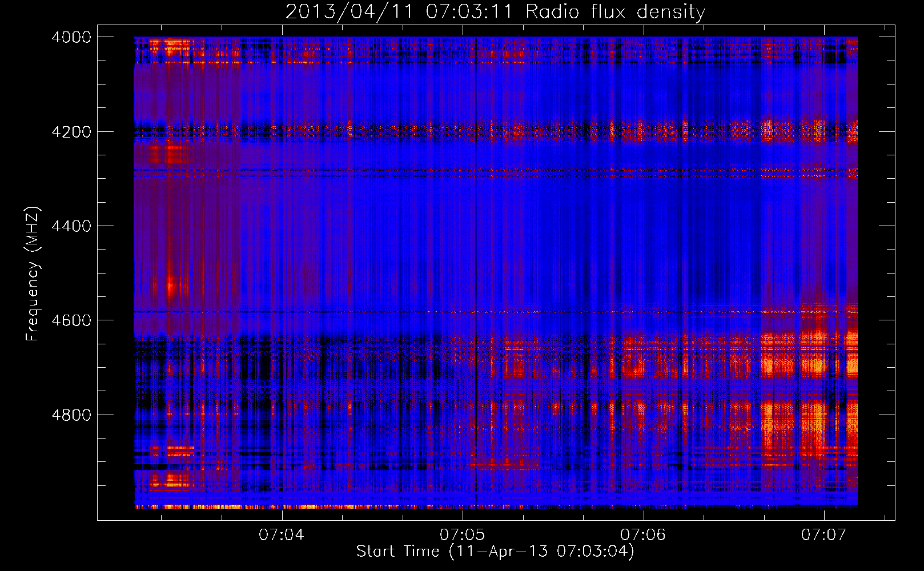Click the 07:05 time tick label
This screenshot has height=571, width=924.
point(463,534)
